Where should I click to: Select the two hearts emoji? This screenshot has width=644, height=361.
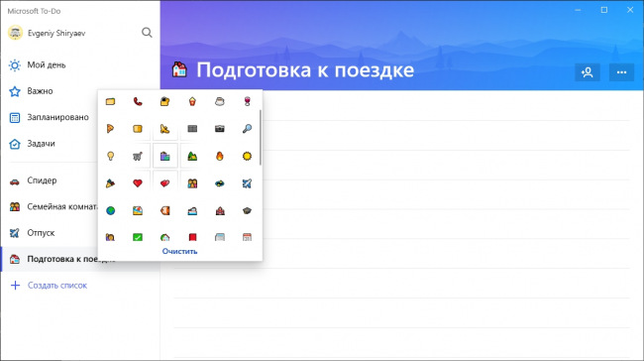point(164,183)
